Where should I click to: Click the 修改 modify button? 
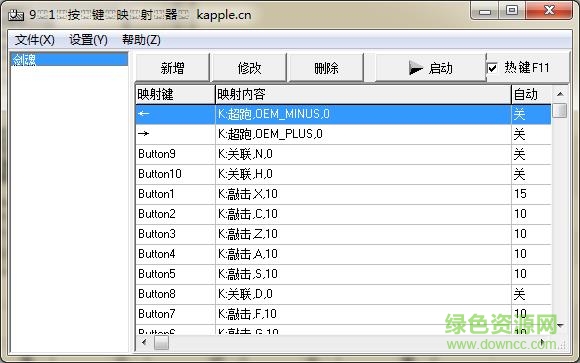click(249, 68)
